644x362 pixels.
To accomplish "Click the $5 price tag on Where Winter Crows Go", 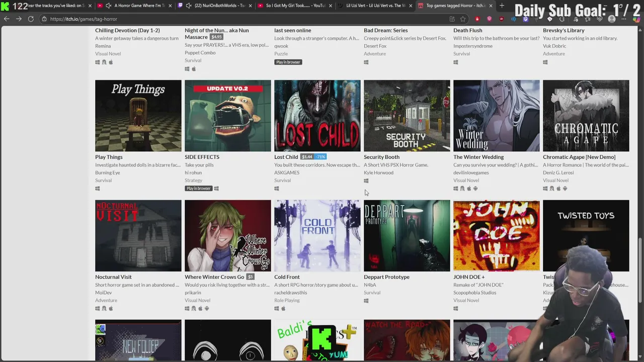I will click(251, 277).
